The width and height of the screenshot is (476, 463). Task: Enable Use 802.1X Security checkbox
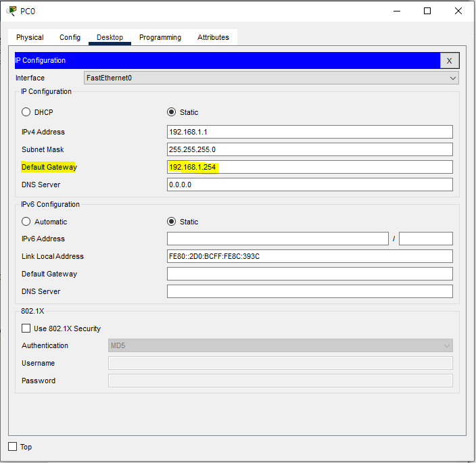(x=26, y=328)
